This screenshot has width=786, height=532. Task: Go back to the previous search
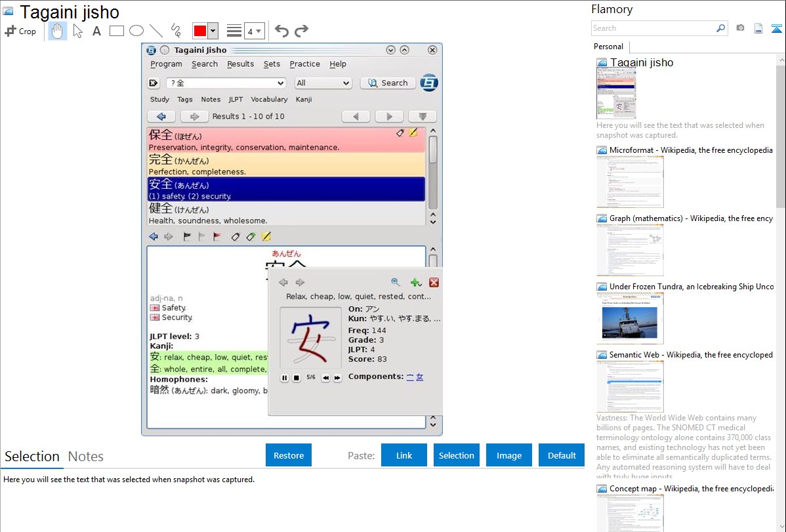point(161,116)
